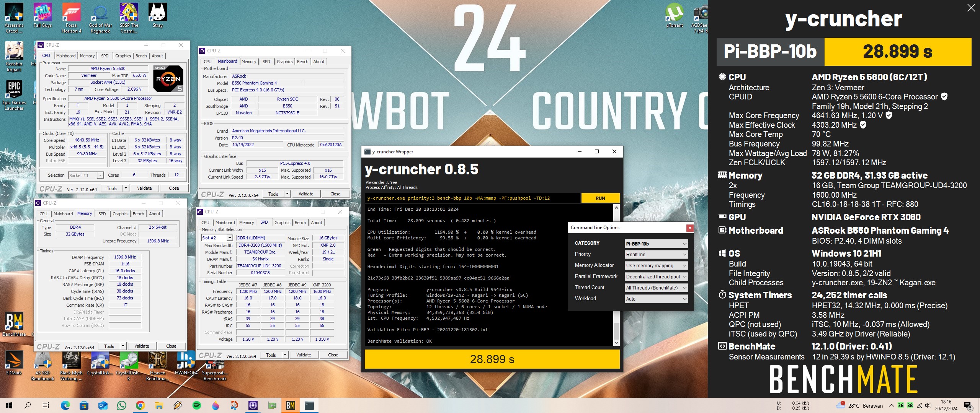The height and width of the screenshot is (413, 980).
Task: Launch the Stray desktop shortcut
Action: [158, 16]
